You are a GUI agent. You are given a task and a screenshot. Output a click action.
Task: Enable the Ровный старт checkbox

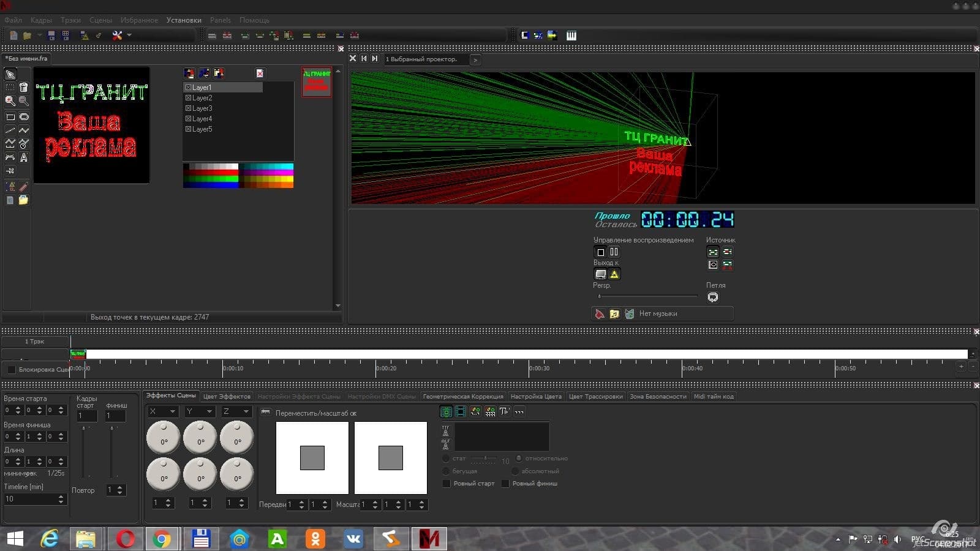coord(447,484)
